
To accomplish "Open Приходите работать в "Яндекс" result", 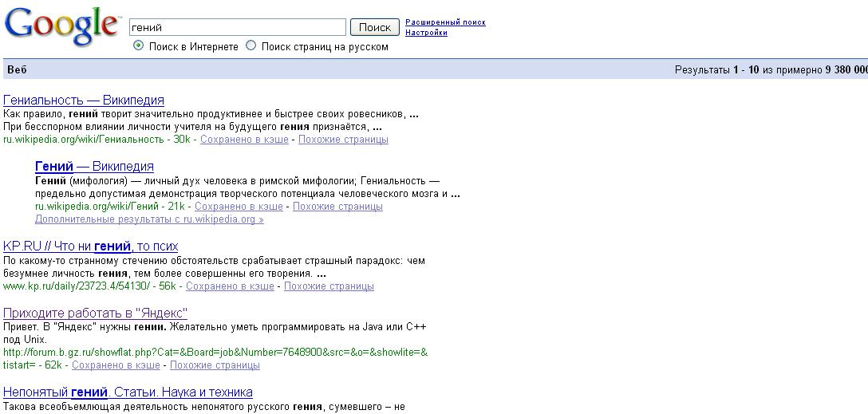I will click(95, 313).
